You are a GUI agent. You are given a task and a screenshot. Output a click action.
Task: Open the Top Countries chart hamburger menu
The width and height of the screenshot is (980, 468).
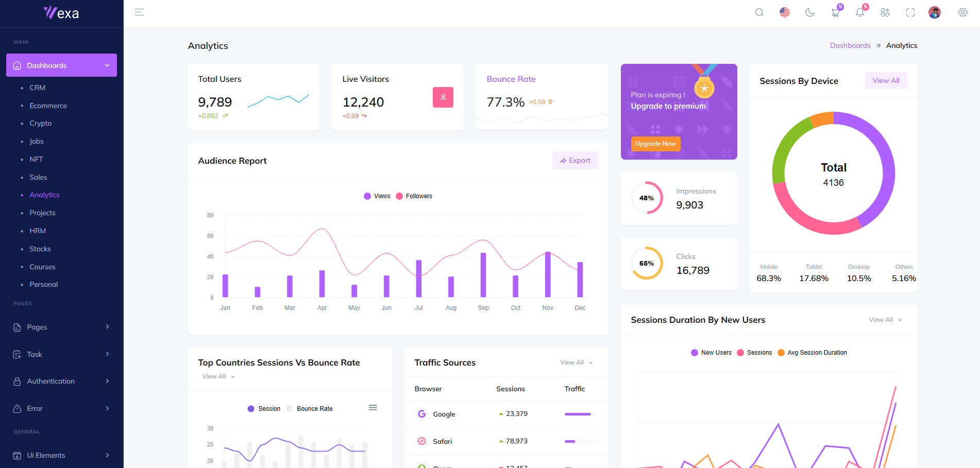pyautogui.click(x=373, y=408)
